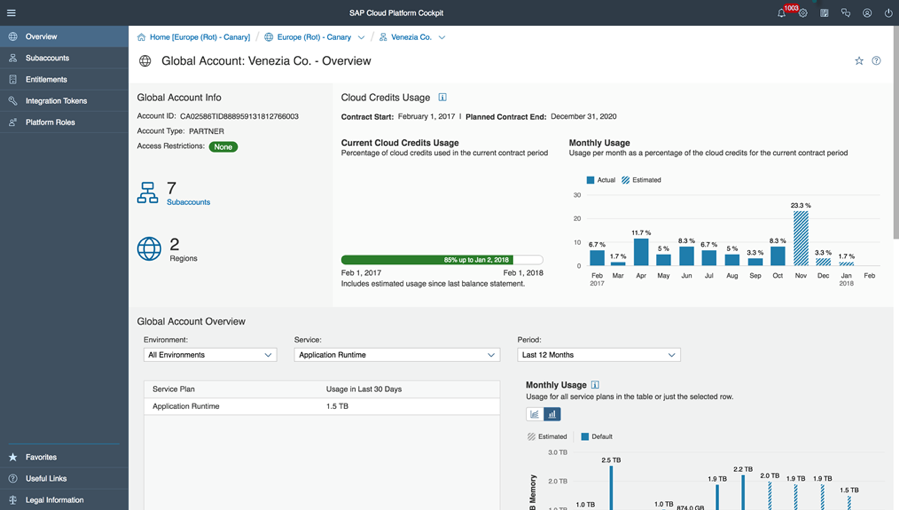
Task: Click the power log off icon
Action: pos(888,13)
